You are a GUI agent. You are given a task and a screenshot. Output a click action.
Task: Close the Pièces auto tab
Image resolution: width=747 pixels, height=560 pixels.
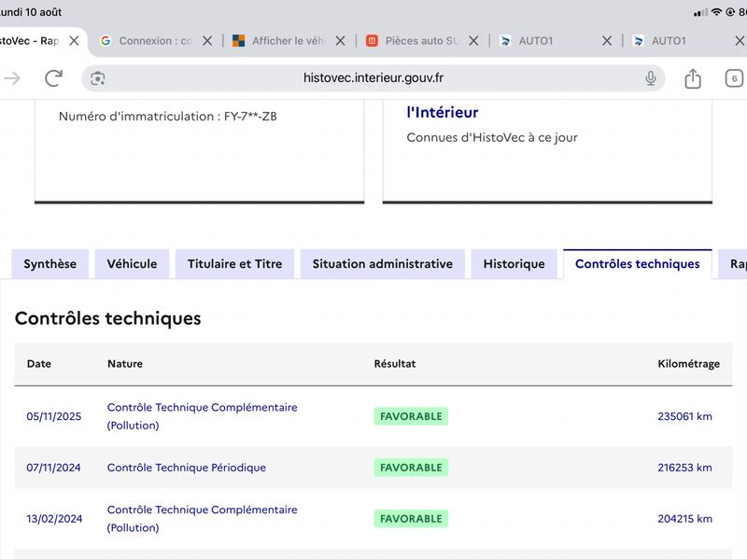473,41
